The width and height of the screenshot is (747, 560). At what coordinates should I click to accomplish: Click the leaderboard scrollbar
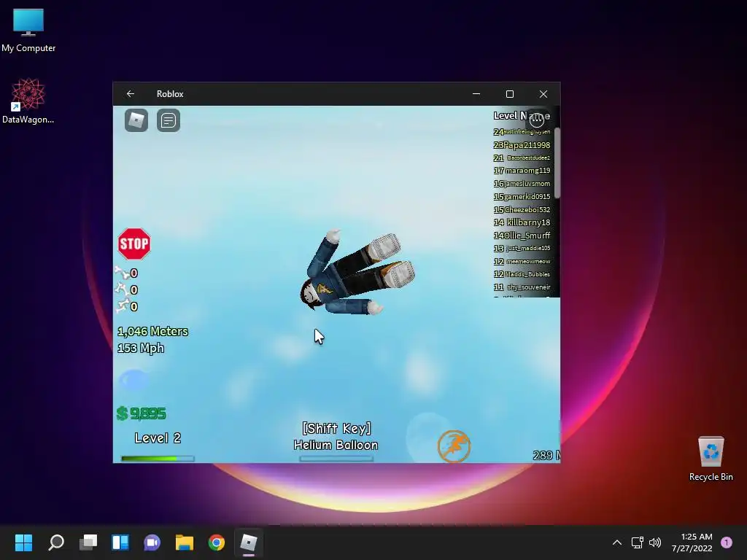pyautogui.click(x=557, y=163)
